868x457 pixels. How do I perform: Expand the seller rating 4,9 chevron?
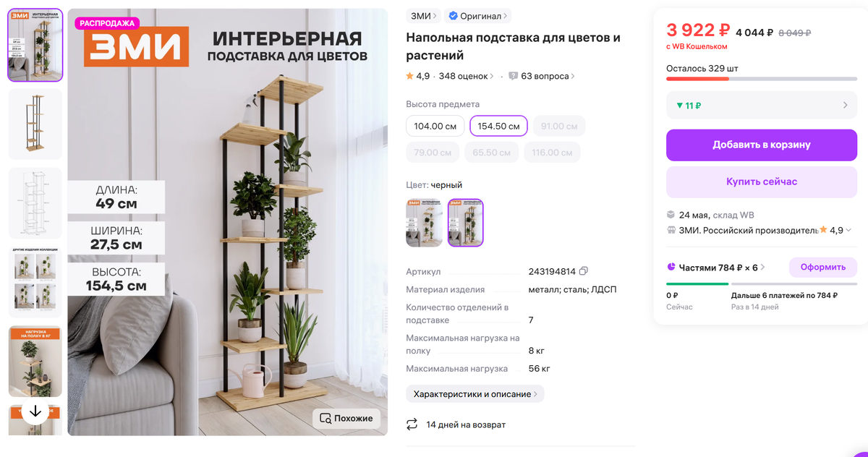click(848, 230)
